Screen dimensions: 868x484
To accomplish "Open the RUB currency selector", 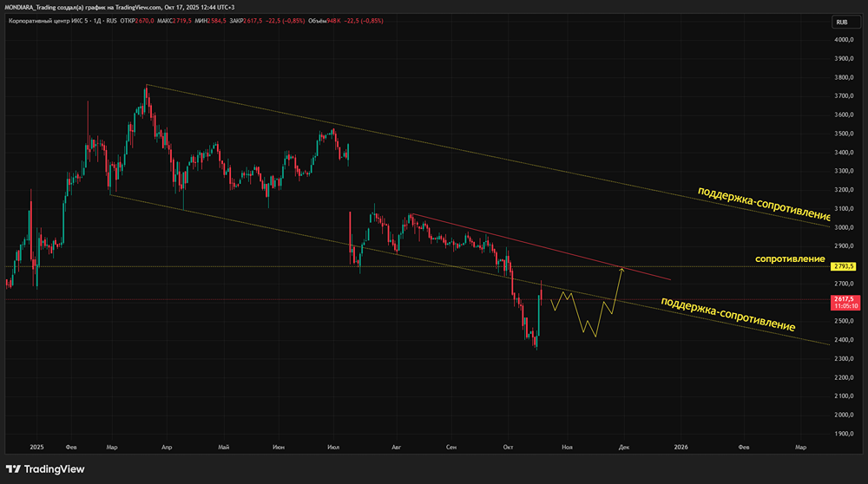I will click(845, 23).
